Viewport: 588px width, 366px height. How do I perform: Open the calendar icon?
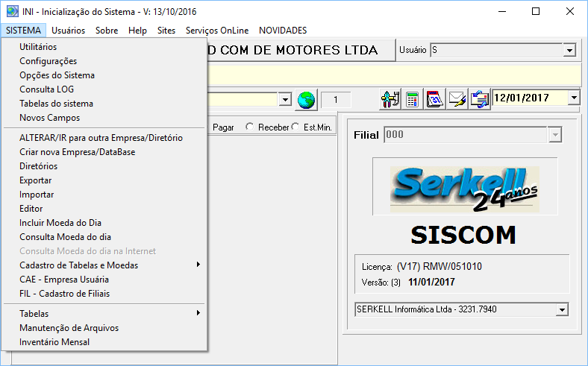point(434,99)
